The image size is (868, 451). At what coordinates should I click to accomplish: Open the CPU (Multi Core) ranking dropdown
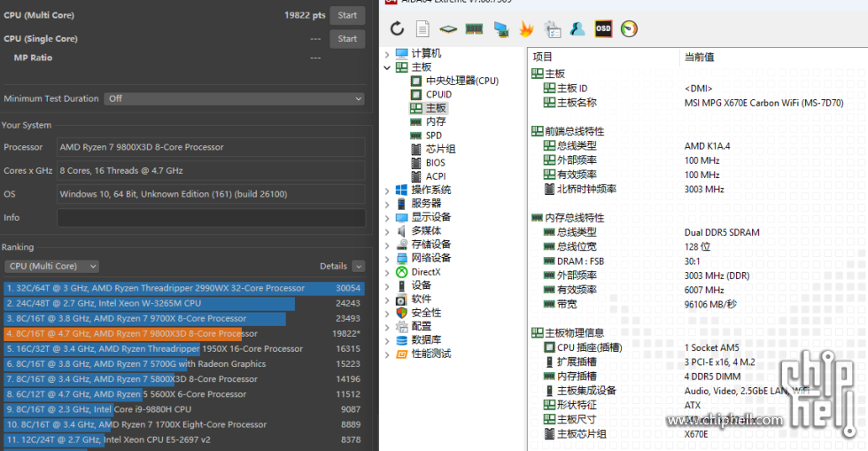coord(51,267)
